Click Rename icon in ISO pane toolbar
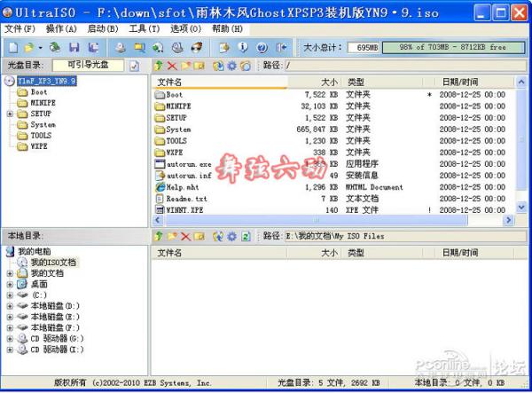This screenshot has height=393, width=532. [x=199, y=66]
